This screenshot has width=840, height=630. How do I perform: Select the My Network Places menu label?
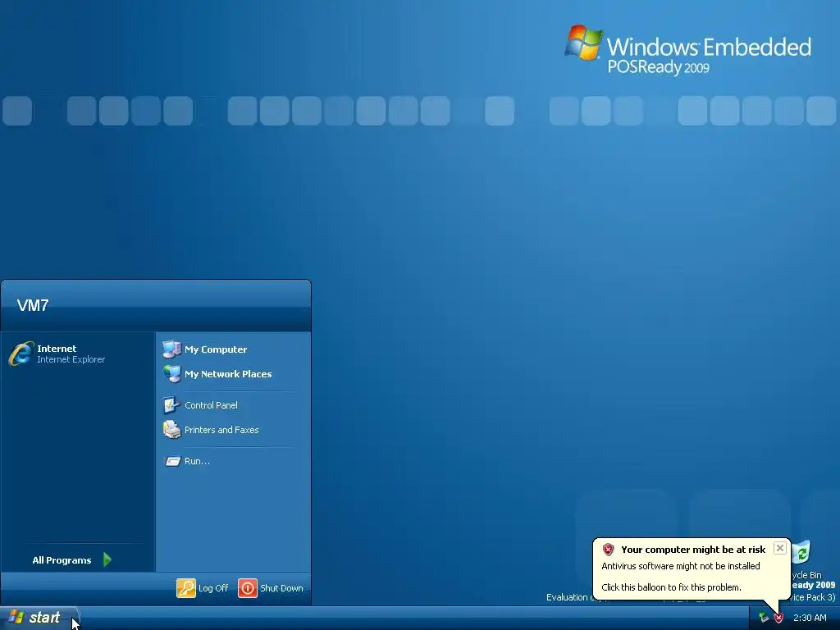[x=228, y=374]
